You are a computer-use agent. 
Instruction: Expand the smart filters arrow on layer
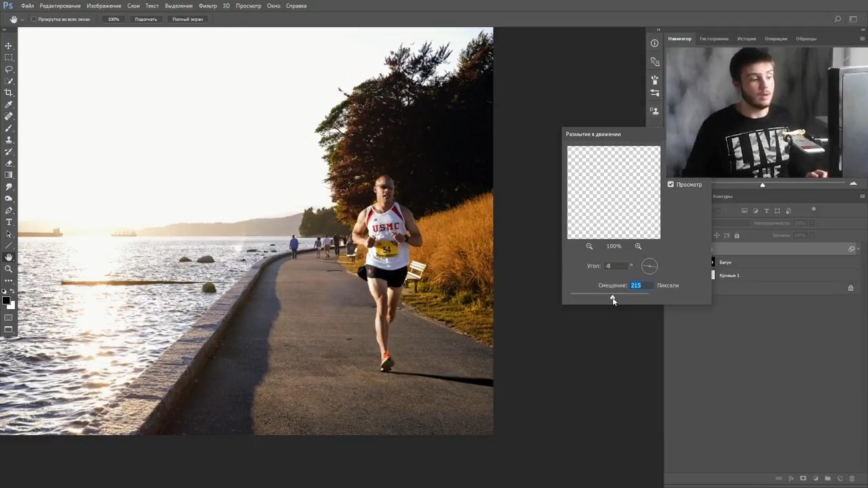[859, 249]
